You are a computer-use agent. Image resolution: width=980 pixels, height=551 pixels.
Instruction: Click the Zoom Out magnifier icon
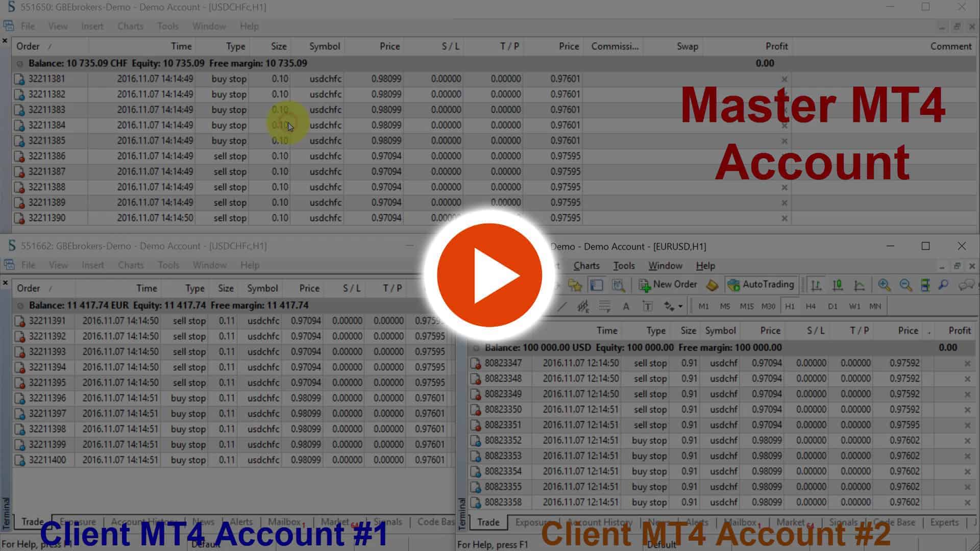tap(905, 285)
